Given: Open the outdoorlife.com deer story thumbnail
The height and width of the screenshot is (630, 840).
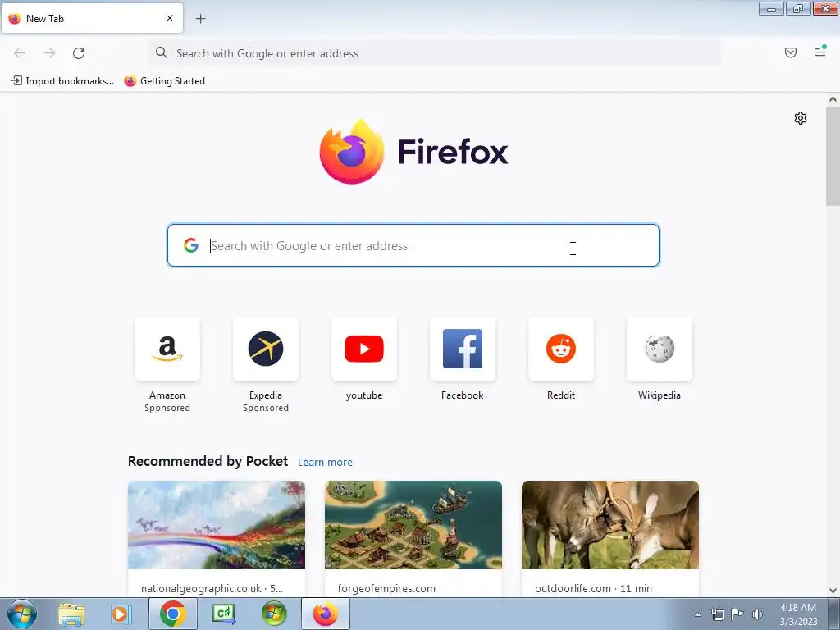Looking at the screenshot, I should [x=610, y=525].
